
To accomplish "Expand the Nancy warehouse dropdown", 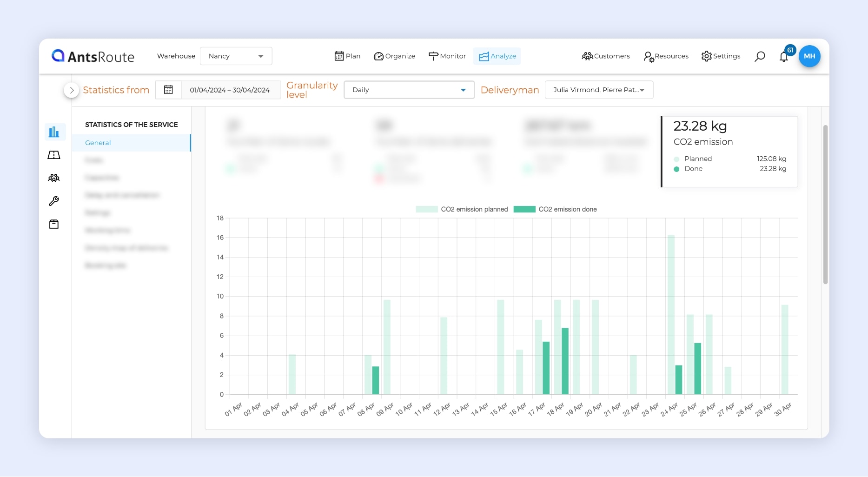I will [236, 56].
